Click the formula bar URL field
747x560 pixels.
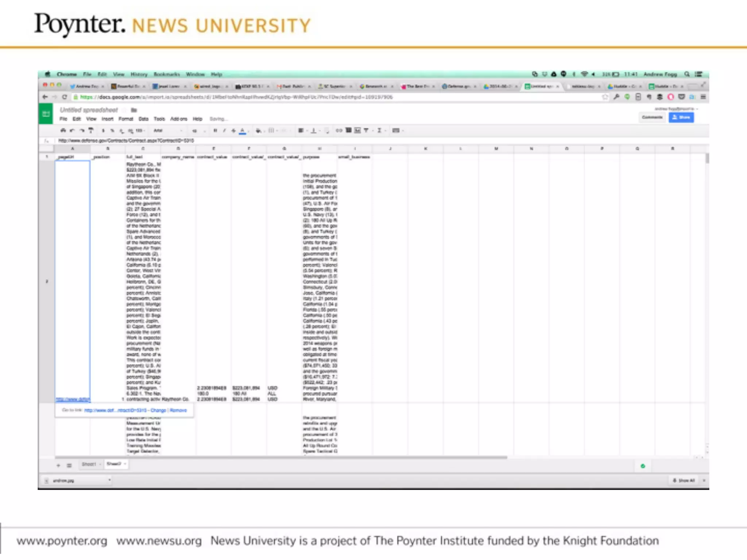[126, 141]
